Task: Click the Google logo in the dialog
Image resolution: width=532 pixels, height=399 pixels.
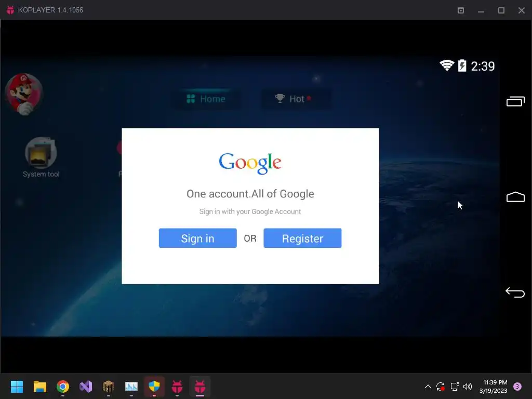Action: click(250, 164)
